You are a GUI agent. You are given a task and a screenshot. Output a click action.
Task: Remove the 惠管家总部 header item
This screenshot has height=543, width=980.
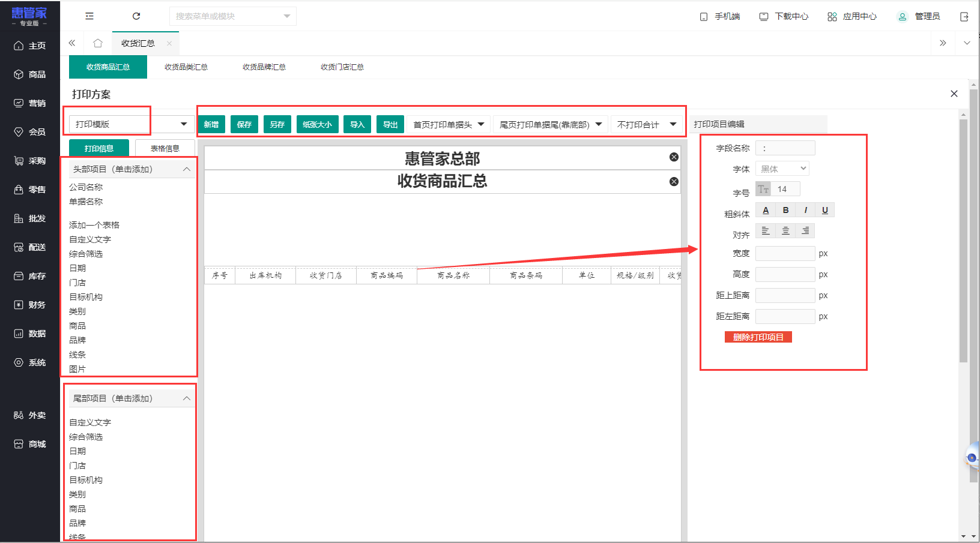[674, 157]
